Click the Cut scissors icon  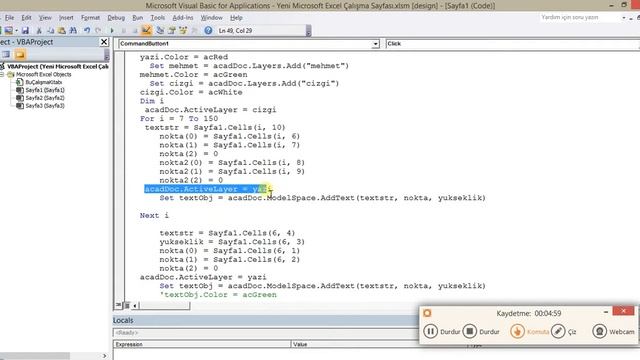point(39,31)
